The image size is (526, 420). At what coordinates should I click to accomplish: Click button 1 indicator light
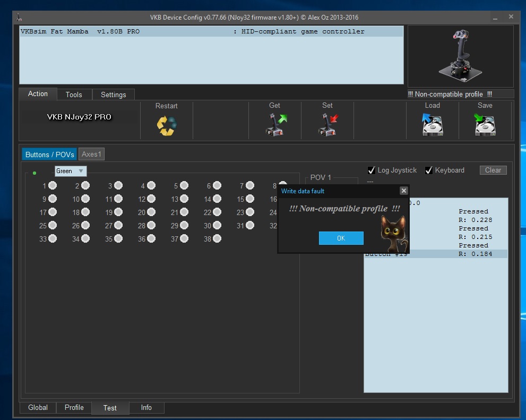point(53,185)
